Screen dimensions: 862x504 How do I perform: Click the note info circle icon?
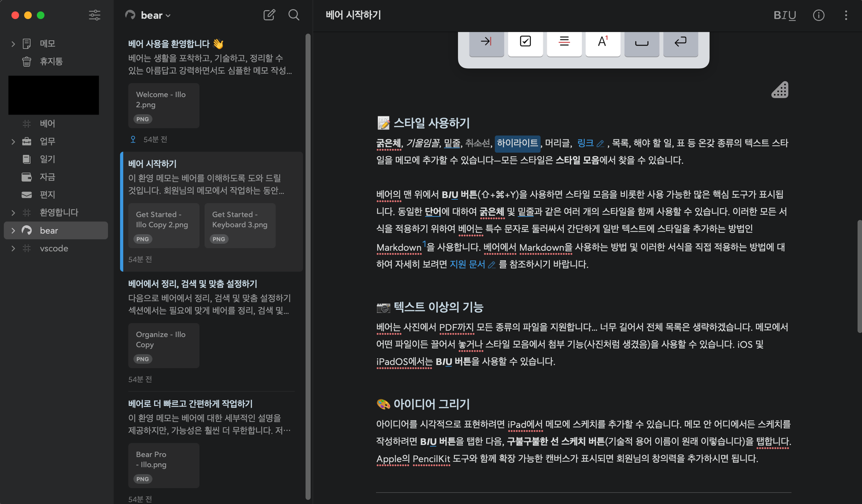coord(818,15)
